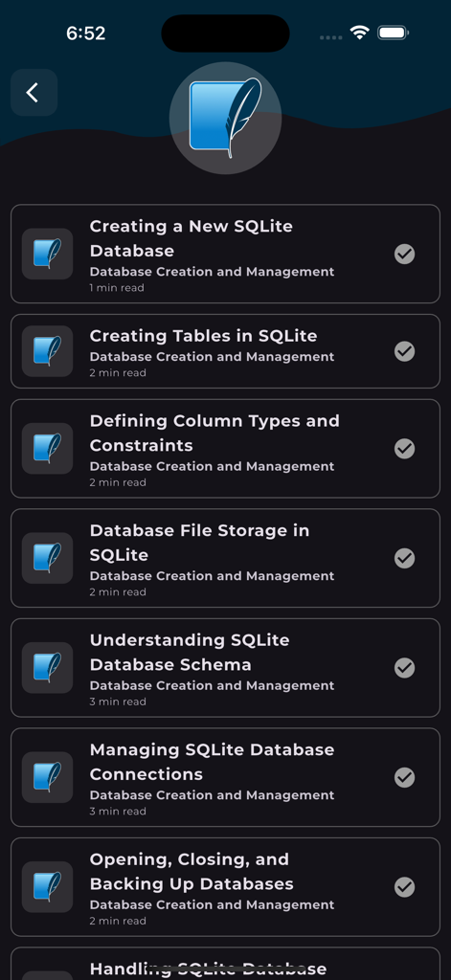
Task: Open lesson title Defining Column Types and Constraints
Action: (214, 433)
